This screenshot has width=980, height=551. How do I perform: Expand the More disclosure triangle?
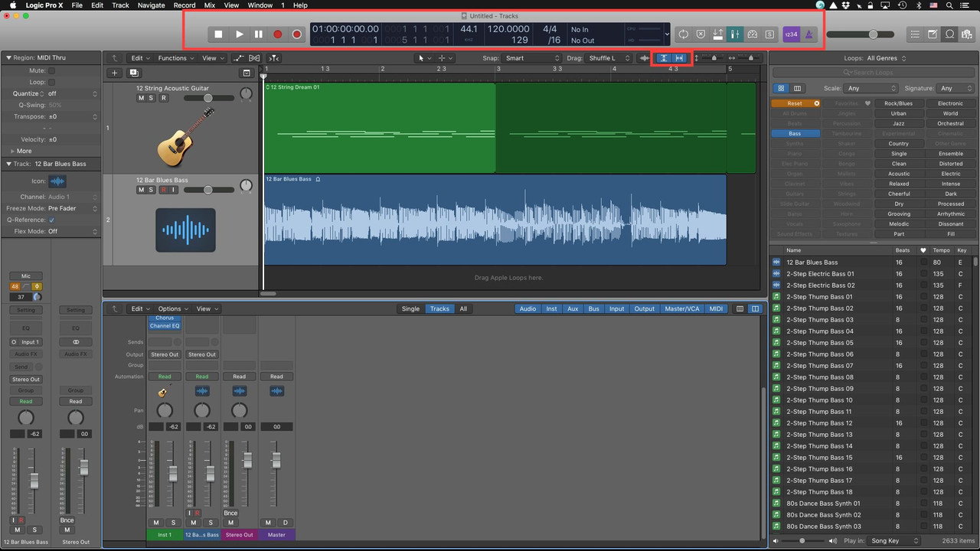point(12,151)
